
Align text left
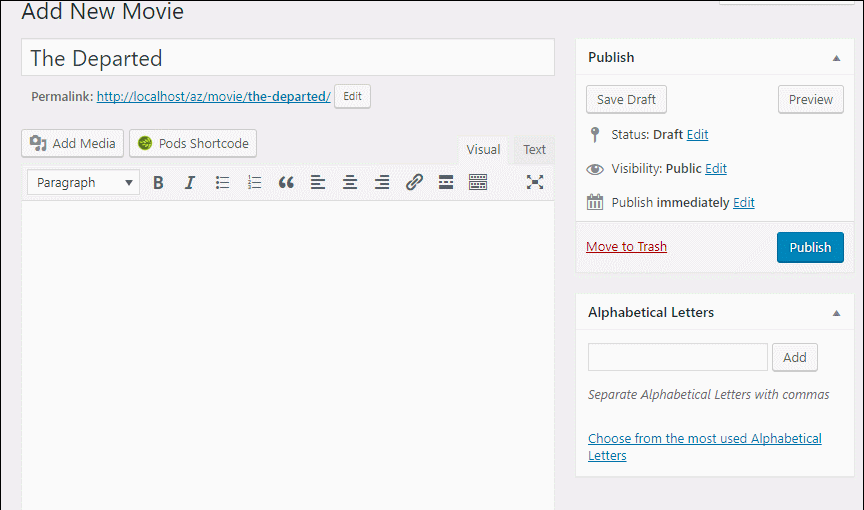[x=318, y=182]
